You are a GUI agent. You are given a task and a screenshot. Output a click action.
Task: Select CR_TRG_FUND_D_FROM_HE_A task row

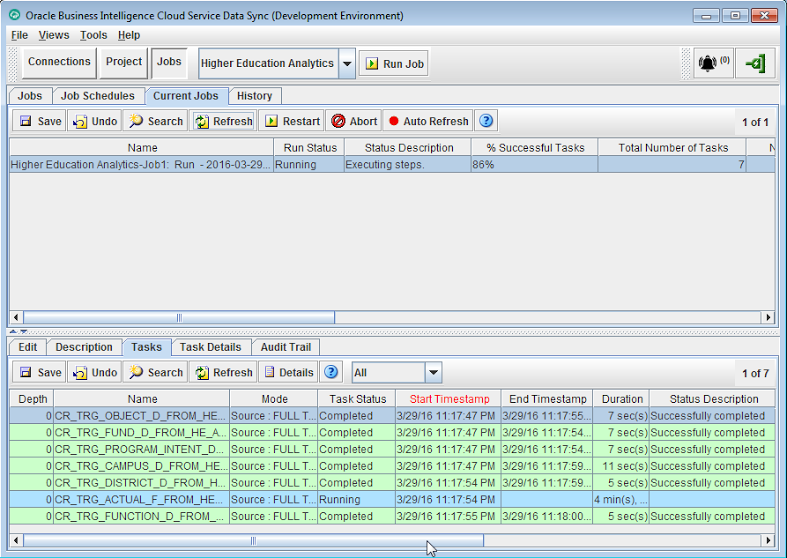click(x=391, y=433)
